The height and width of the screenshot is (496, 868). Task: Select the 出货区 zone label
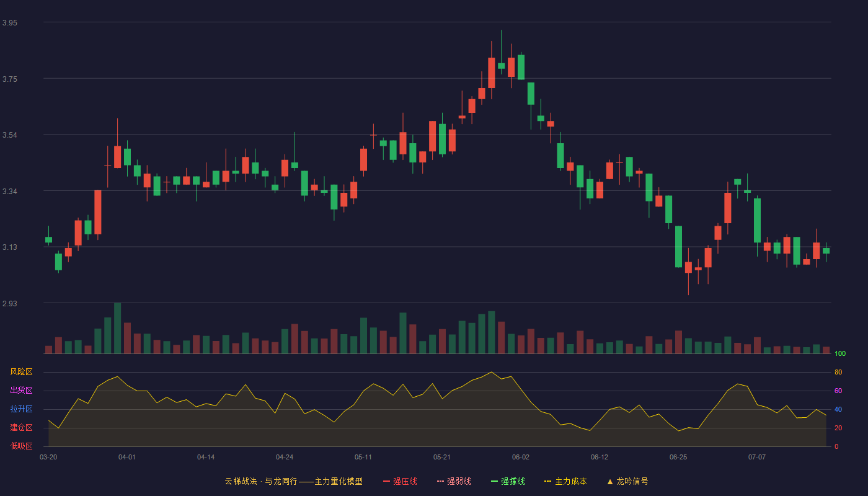tap(21, 391)
